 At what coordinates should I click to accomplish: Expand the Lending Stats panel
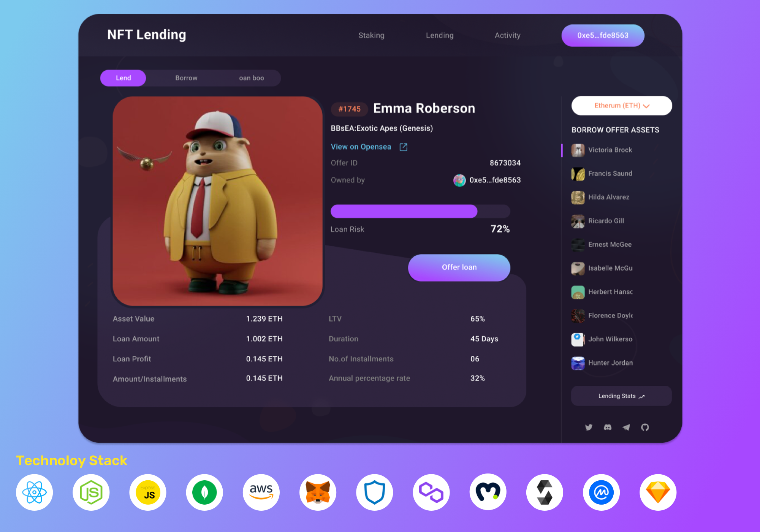click(x=621, y=396)
